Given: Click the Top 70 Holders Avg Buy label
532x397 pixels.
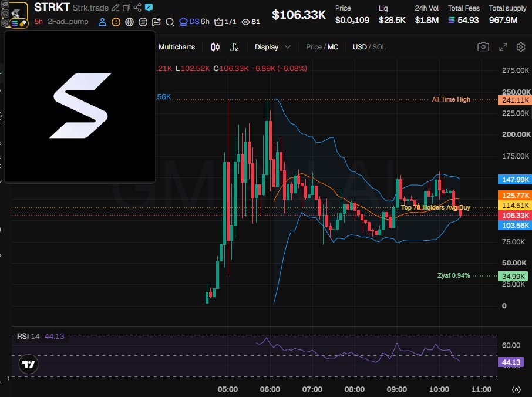Looking at the screenshot, I should coord(435,207).
